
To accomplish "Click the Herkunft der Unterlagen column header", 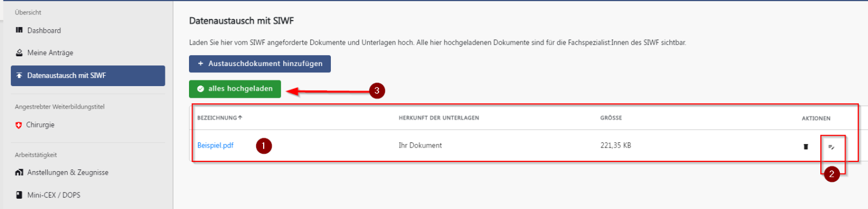I will tap(439, 118).
